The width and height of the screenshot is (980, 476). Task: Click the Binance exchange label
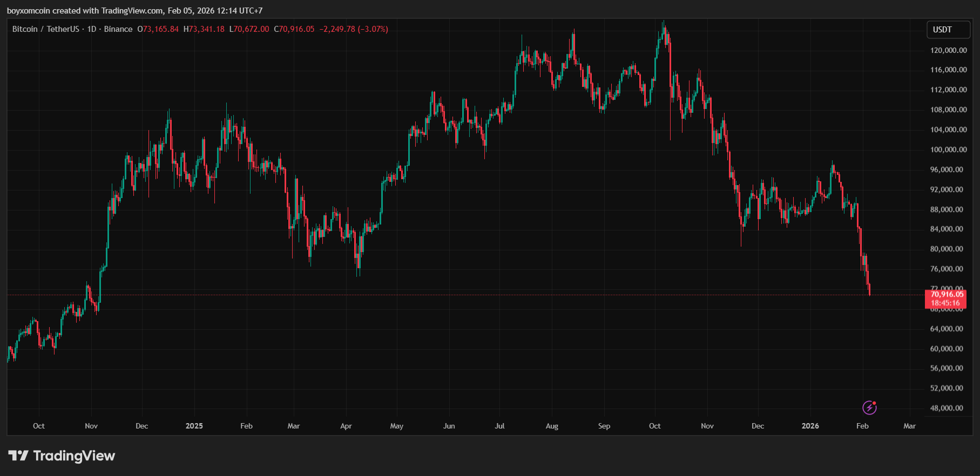pos(118,29)
